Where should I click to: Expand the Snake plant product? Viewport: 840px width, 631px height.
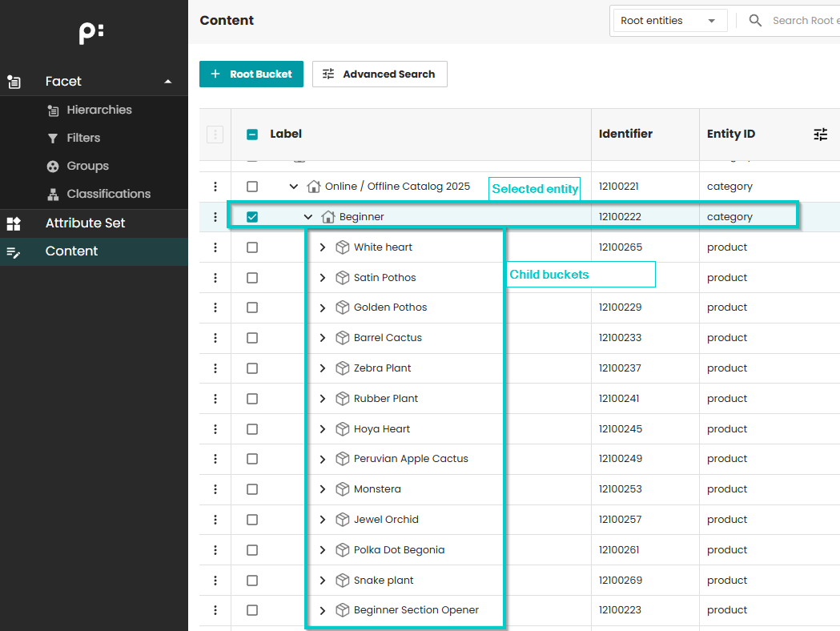(323, 581)
